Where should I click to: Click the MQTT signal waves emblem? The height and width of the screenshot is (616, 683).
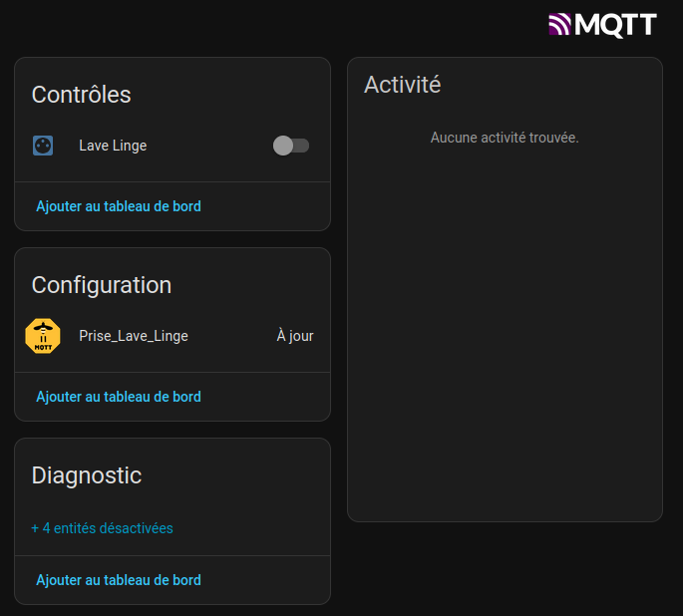pyautogui.click(x=561, y=24)
